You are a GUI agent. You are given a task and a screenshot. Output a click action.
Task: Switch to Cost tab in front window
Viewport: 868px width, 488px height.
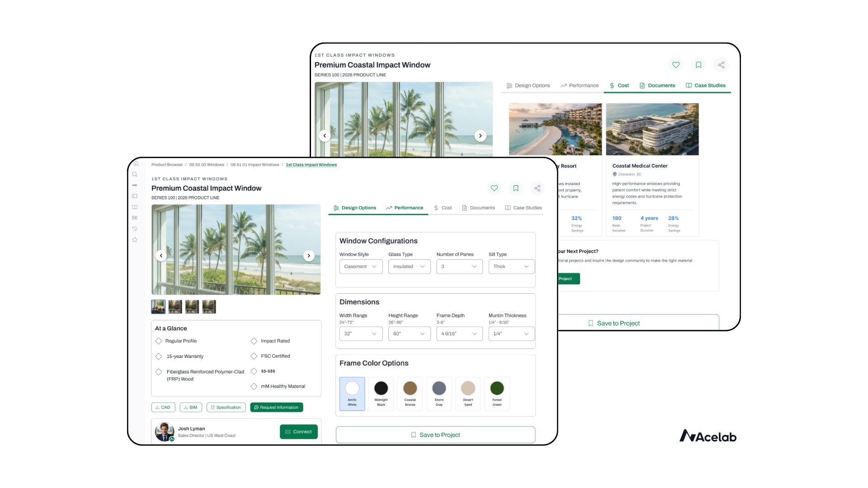[x=443, y=208]
